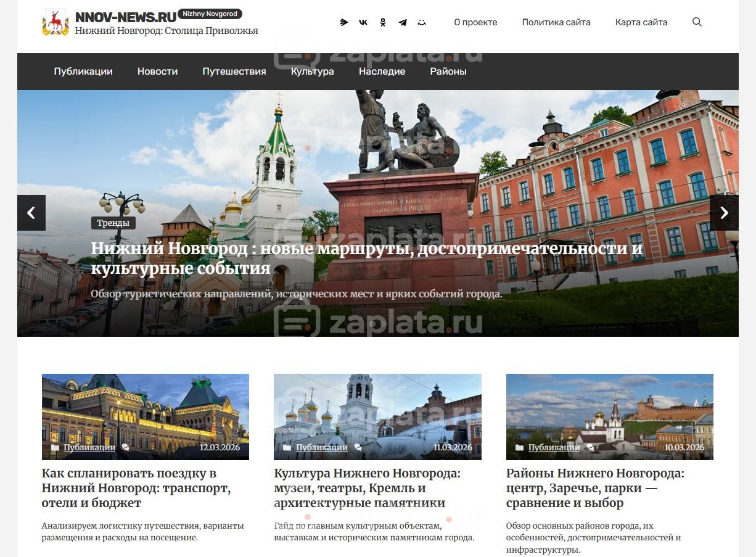The width and height of the screenshot is (756, 557).
Task: Open the Telegram paper-plane icon
Action: coord(403,22)
